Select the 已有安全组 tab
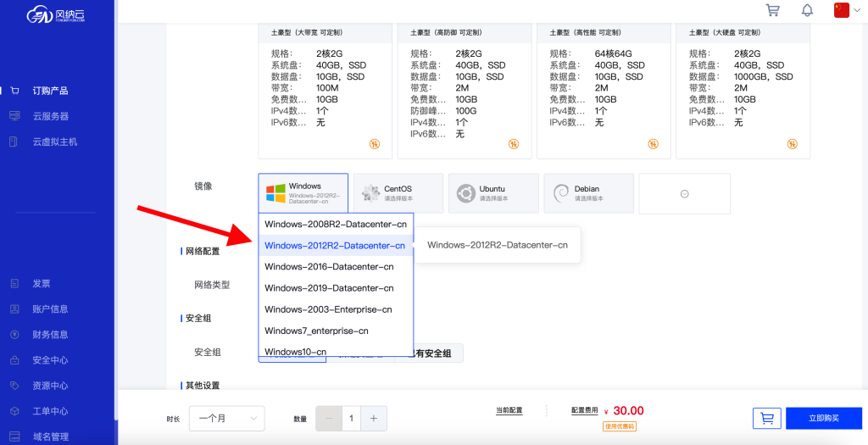 pos(430,353)
